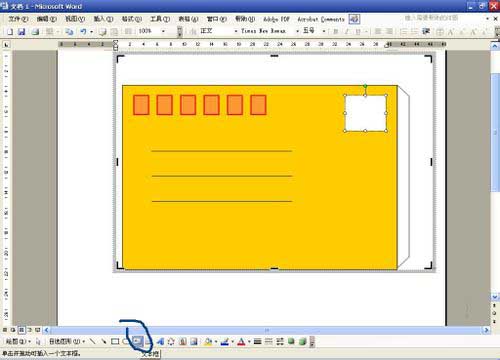Screen dimensions: 500x360
Task: Open the 工具(T) menu
Action: (160, 19)
